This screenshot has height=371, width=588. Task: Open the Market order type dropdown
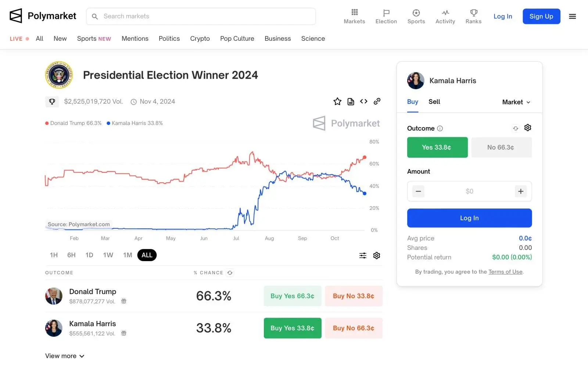pos(516,102)
